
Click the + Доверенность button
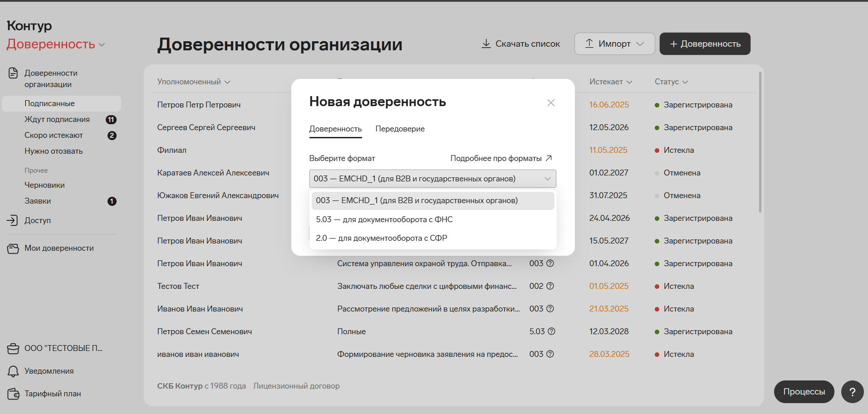(x=705, y=44)
